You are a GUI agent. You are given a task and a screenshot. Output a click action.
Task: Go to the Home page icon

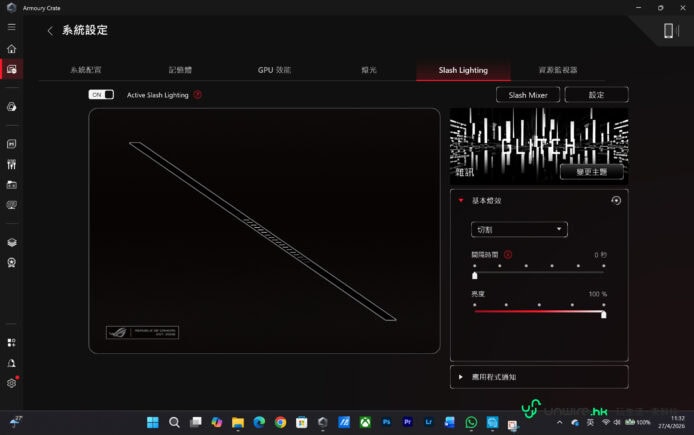(x=12, y=49)
